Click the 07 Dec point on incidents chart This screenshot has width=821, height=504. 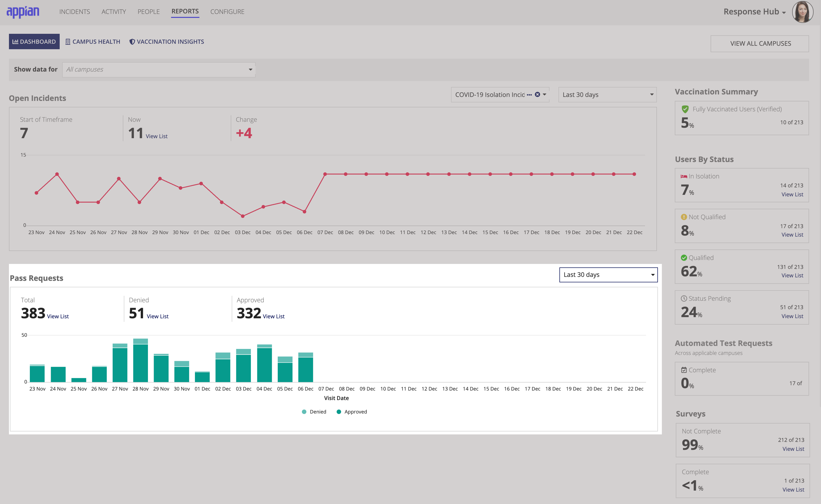pyautogui.click(x=325, y=174)
